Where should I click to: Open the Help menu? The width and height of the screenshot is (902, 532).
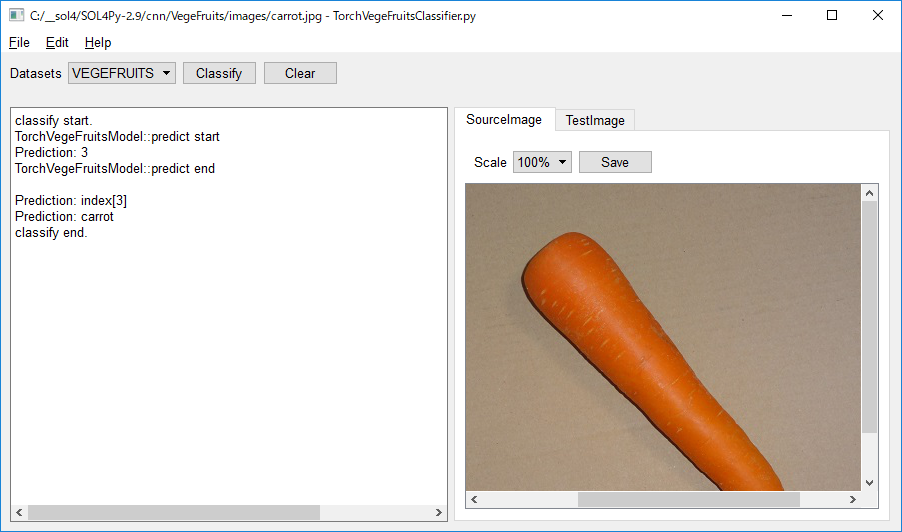(98, 43)
